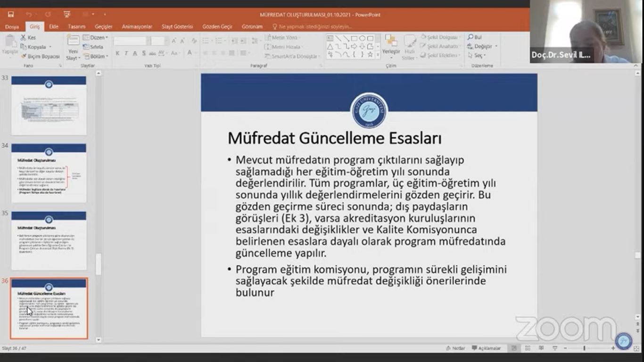Click the Kopyala copy button

coord(33,47)
